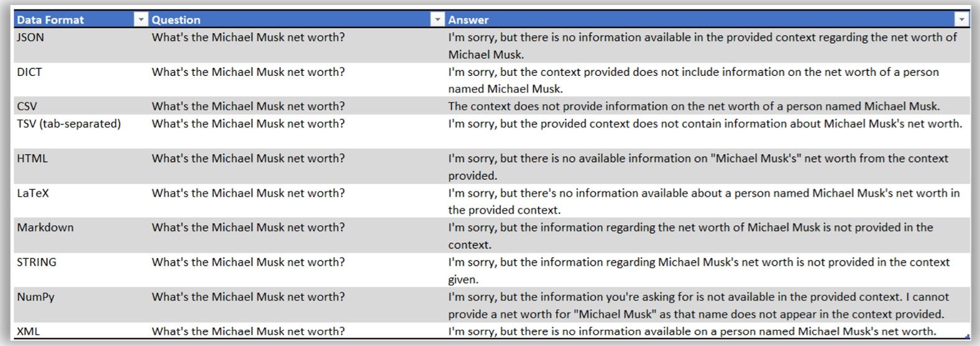Open the Question column filter dropdown
Image resolution: width=980 pixels, height=346 pixels.
click(x=437, y=20)
